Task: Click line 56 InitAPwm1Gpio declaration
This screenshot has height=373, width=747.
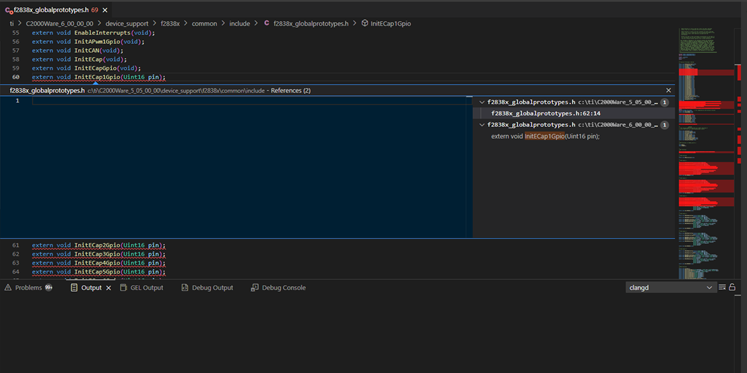Action: 88,41
